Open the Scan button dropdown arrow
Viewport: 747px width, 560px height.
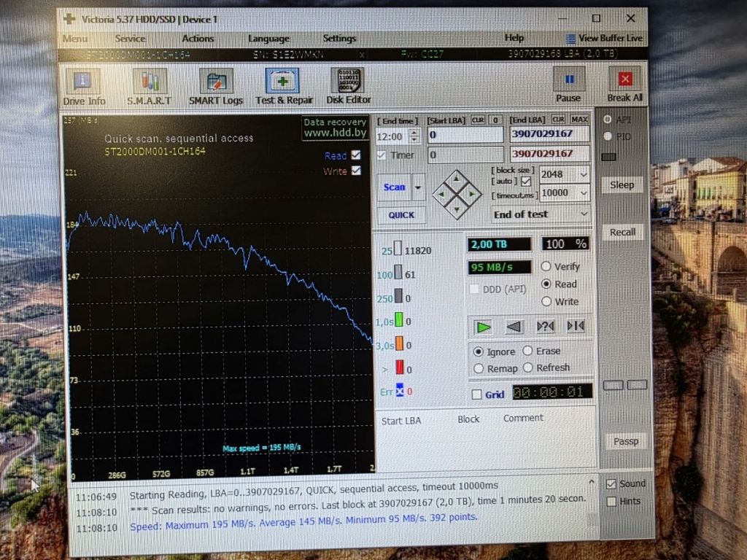(418, 187)
